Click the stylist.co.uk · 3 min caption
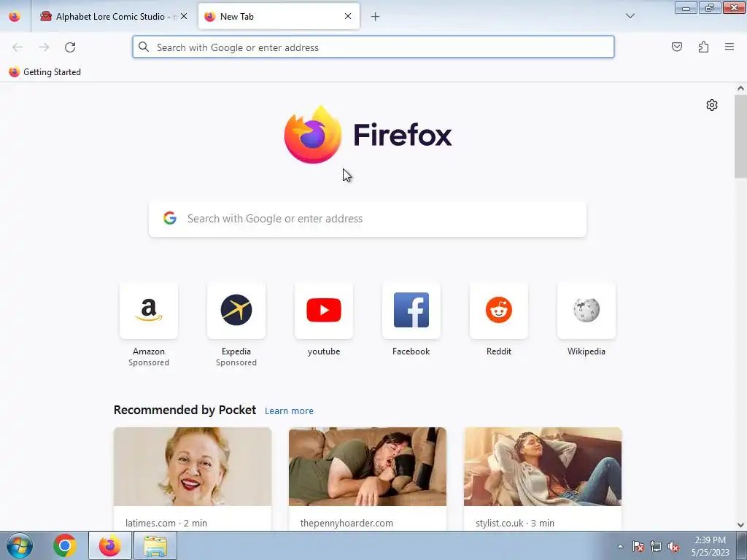 click(515, 523)
